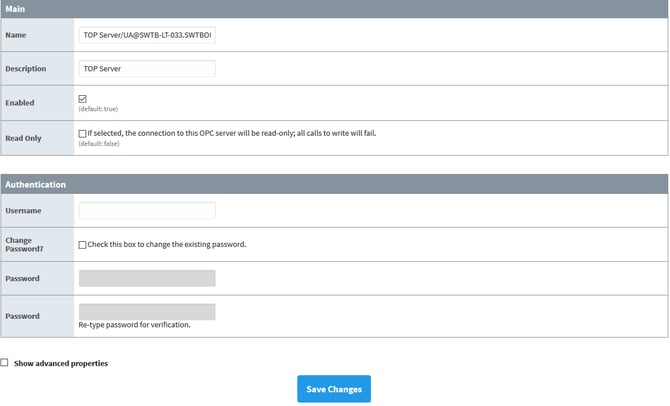The width and height of the screenshot is (670, 406).
Task: Click the Name input field
Action: click(147, 35)
